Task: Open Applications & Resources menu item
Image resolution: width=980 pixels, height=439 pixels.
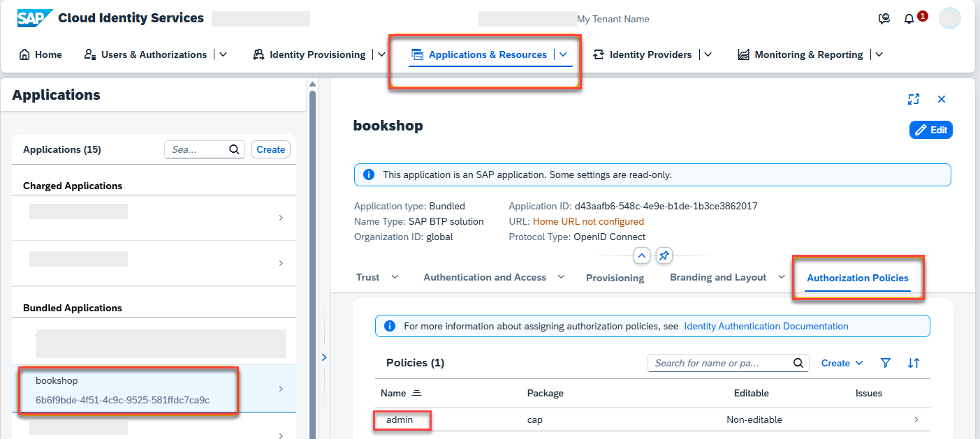Action: pos(479,54)
